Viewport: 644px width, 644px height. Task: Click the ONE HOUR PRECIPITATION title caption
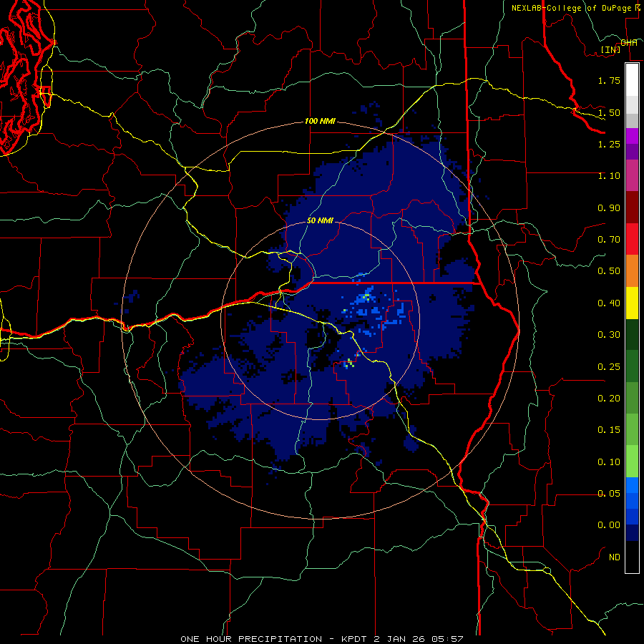(x=322, y=639)
